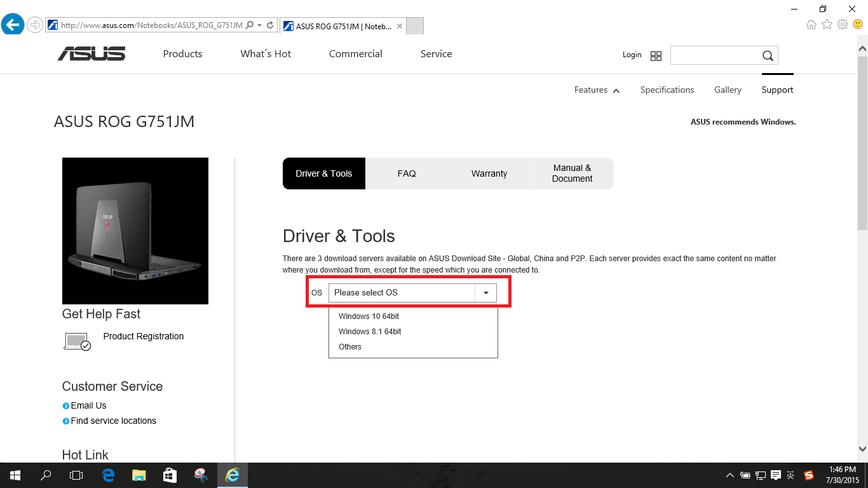Expand the Features section chevron
Screen dimensions: 868x488
pos(616,91)
